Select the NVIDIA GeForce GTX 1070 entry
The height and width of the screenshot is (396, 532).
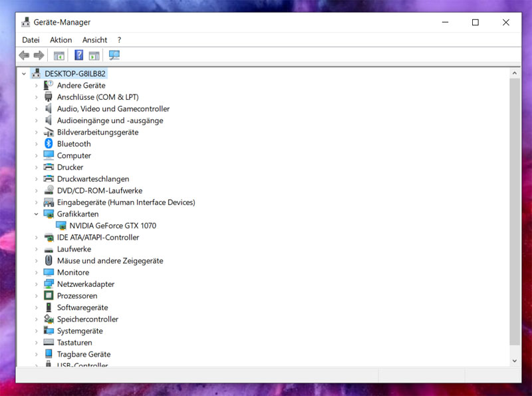(112, 226)
